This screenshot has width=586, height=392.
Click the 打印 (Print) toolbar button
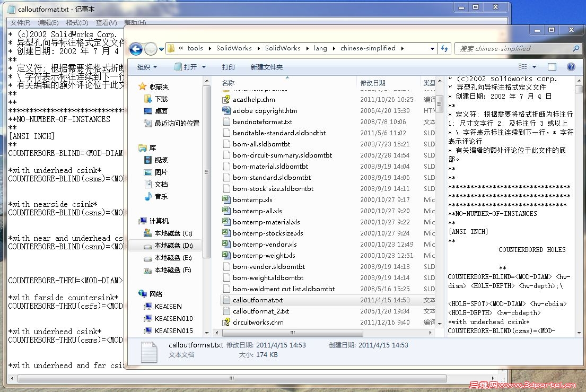point(228,67)
